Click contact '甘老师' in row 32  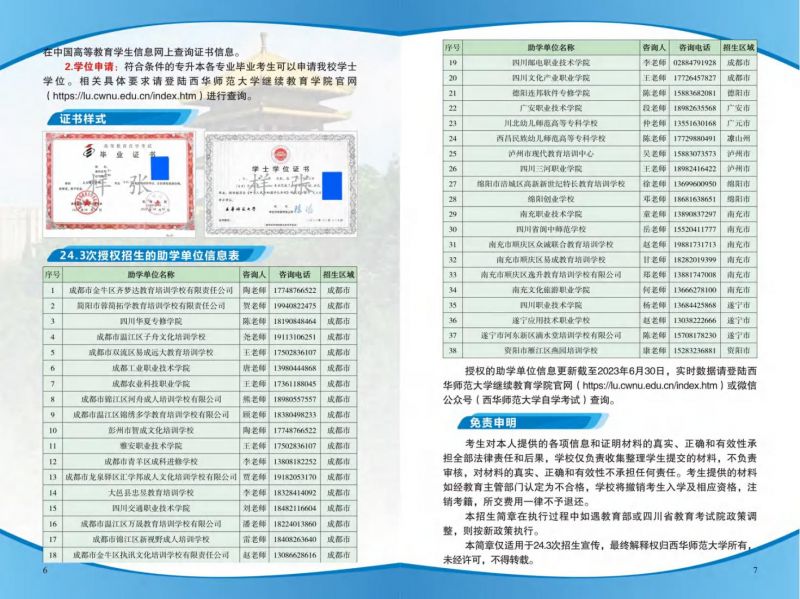[x=655, y=260]
